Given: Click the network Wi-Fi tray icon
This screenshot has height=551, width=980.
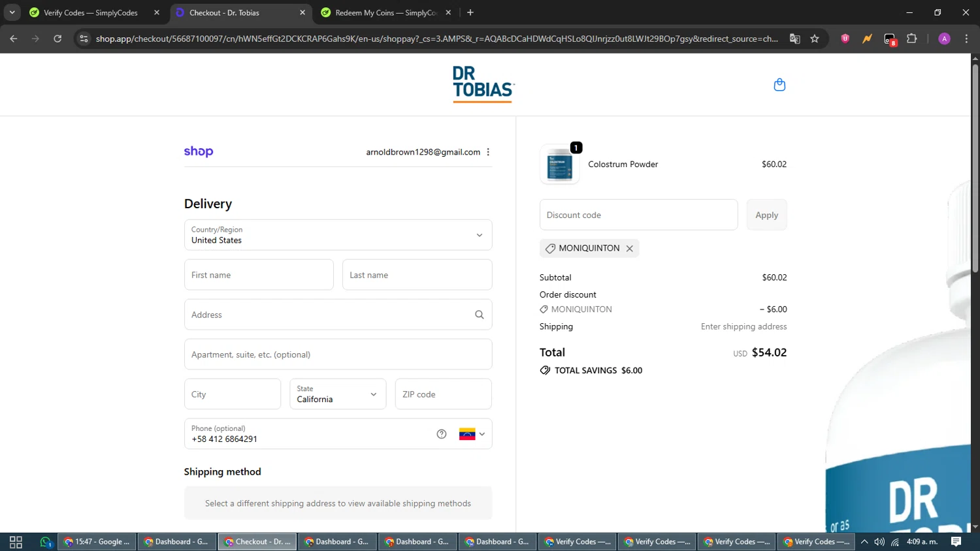Looking at the screenshot, I should [895, 542].
